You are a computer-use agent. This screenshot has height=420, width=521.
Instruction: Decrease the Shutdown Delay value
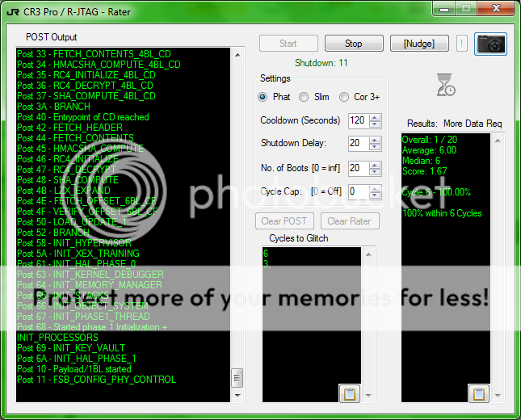(375, 147)
